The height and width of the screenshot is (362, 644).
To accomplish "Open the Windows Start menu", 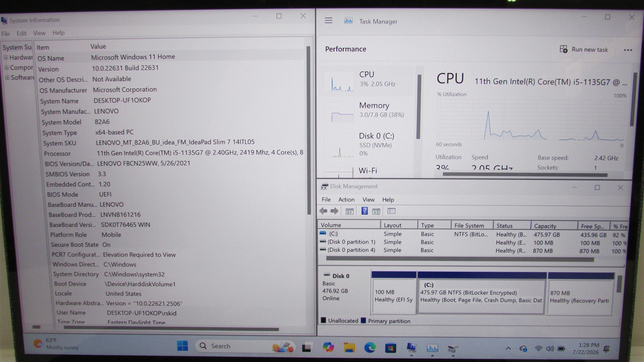I will coord(182,346).
